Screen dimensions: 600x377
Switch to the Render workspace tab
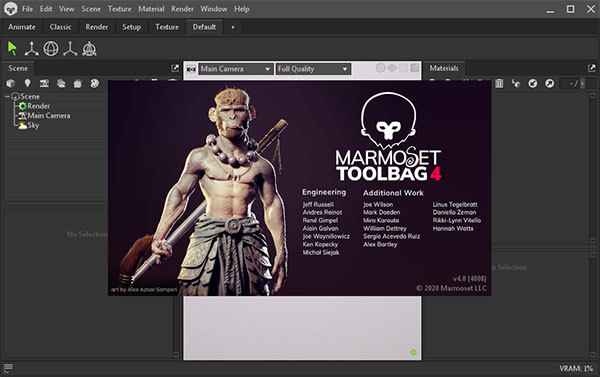[96, 27]
